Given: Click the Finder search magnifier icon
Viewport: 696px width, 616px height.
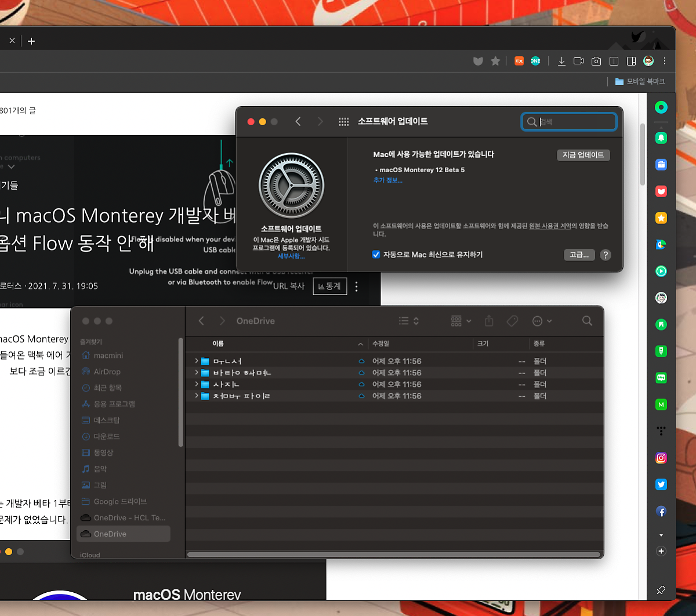Looking at the screenshot, I should coord(587,321).
